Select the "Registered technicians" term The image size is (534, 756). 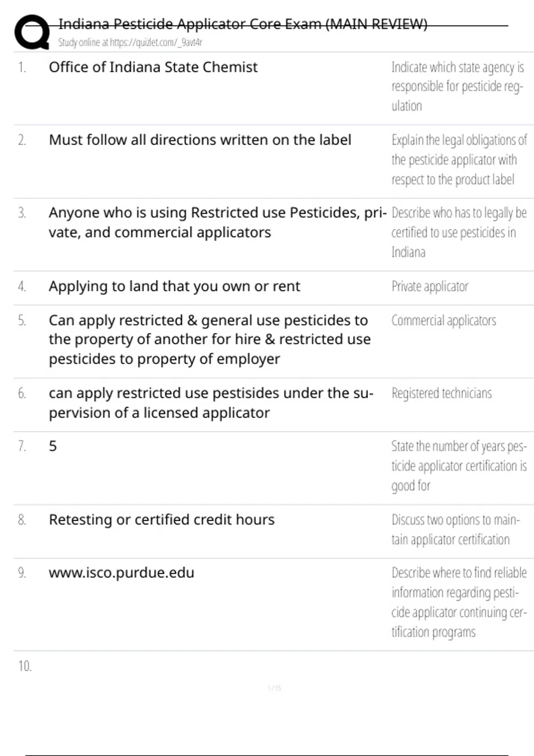tap(441, 394)
